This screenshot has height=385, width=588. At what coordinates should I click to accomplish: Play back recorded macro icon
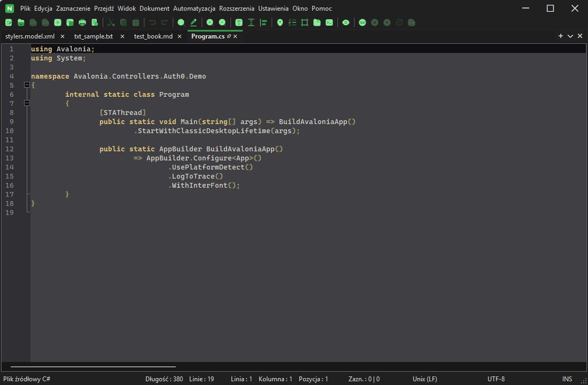pos(387,22)
